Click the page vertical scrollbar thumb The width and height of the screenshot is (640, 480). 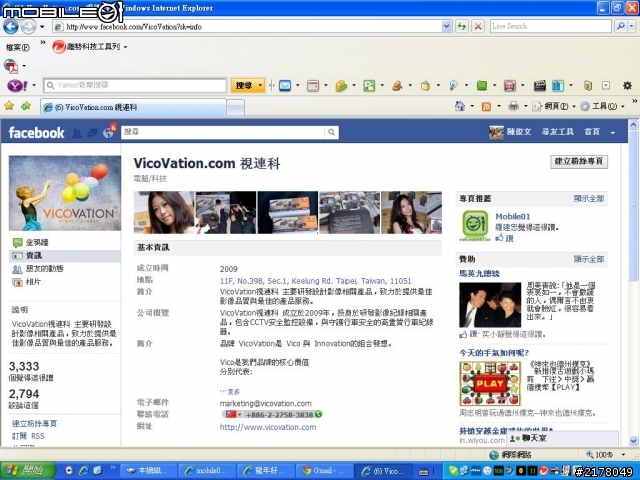[x=633, y=206]
